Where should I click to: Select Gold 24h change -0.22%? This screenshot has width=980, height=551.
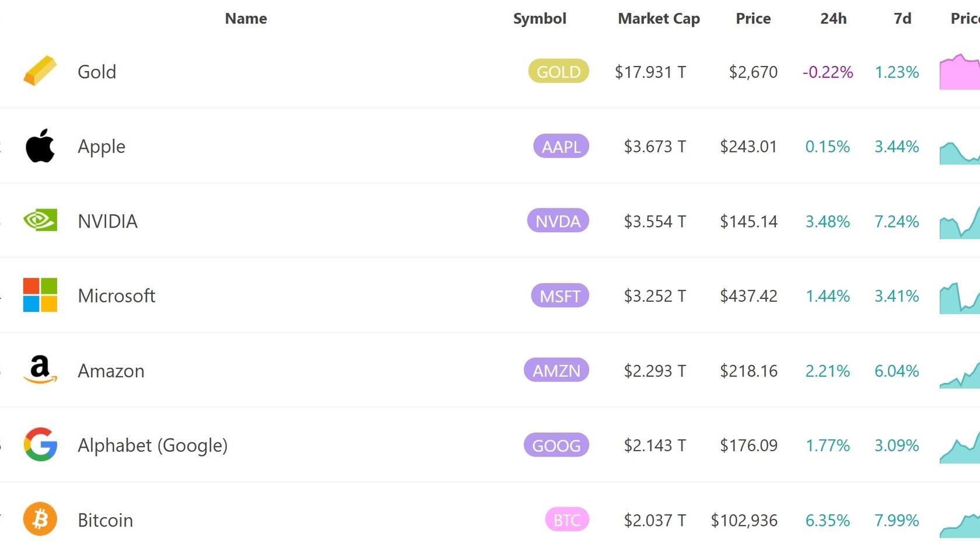(x=828, y=72)
